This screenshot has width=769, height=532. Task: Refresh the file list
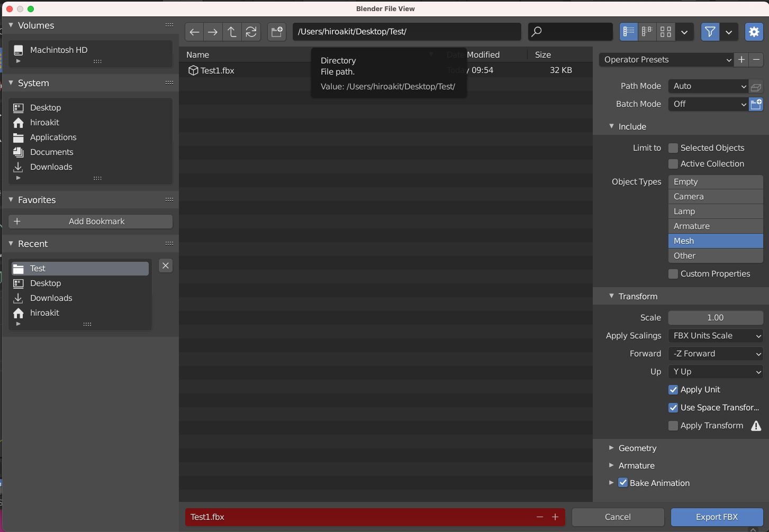point(251,32)
